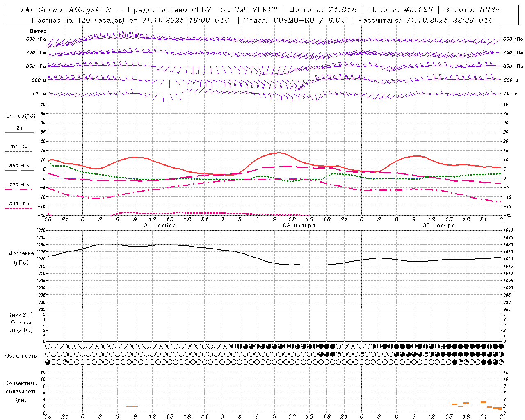Select the text Предоставлено ФГБУ "ЗапСиб УГМС"
The height and width of the screenshot is (420, 525).
[203, 10]
